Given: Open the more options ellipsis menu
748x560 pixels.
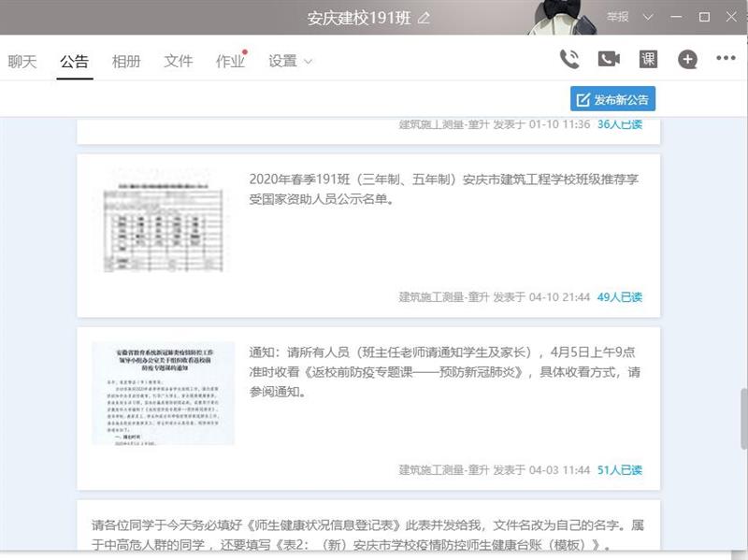Looking at the screenshot, I should pyautogui.click(x=726, y=59).
